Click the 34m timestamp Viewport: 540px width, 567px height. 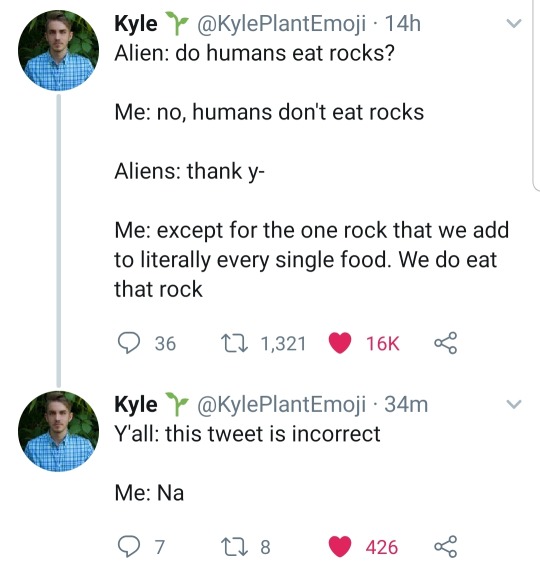coord(406,404)
